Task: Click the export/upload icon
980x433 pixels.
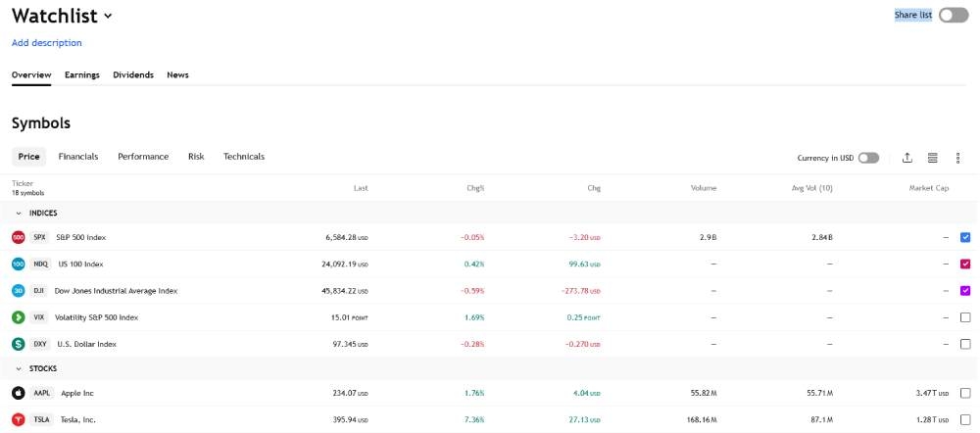Action: (906, 158)
